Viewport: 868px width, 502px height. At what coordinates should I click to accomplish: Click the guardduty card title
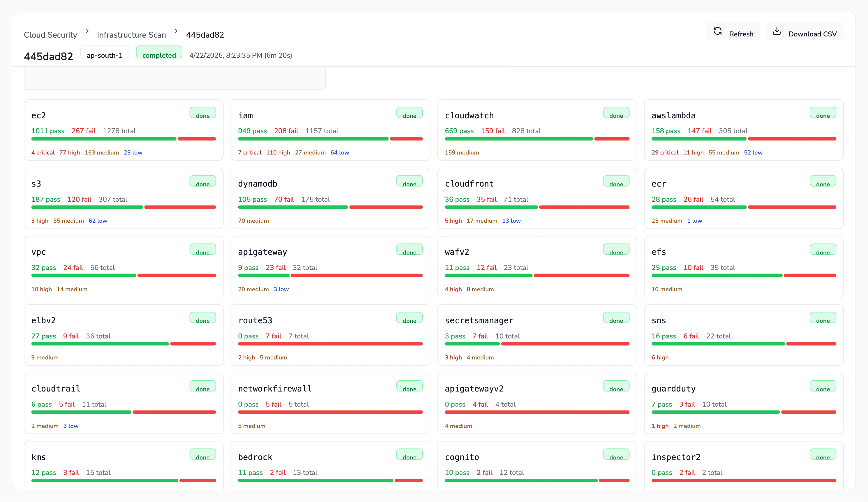(673, 389)
